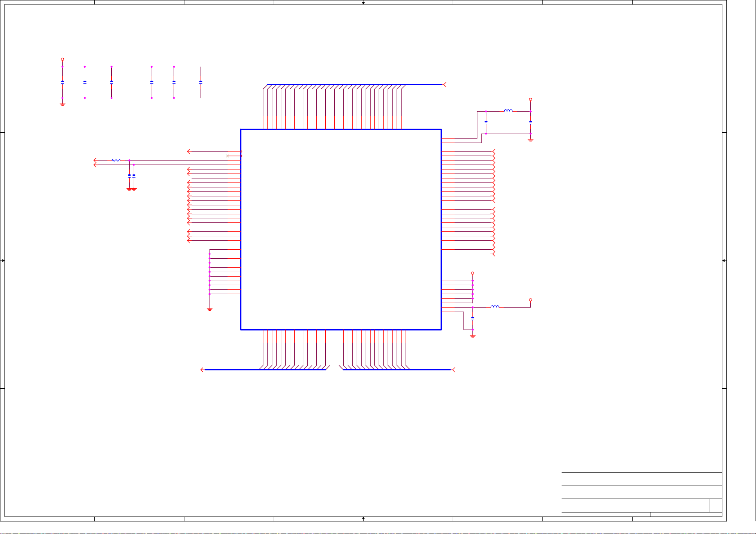Select the ground symbol under the IC's left tied pins
The image size is (756, 534).
(x=210, y=309)
